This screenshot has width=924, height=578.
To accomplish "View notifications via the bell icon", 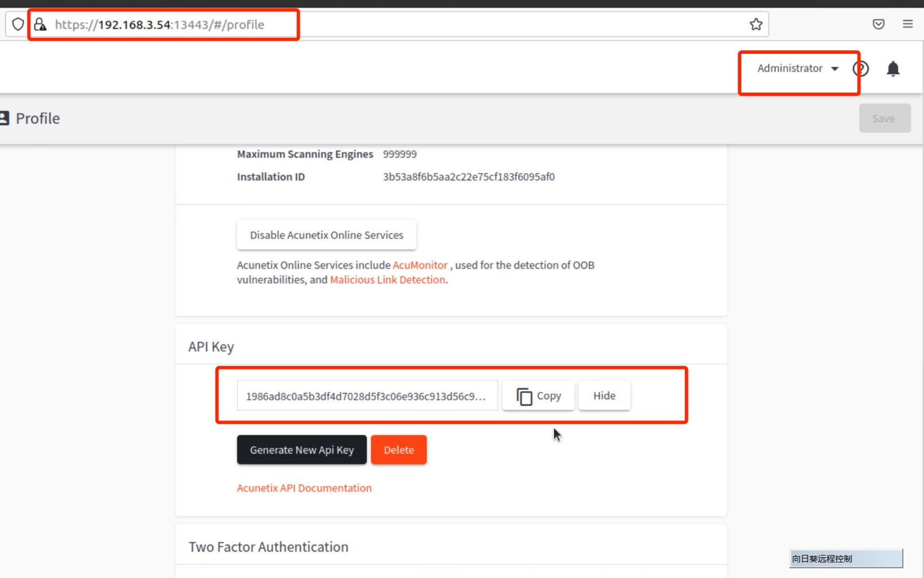I will pyautogui.click(x=892, y=69).
